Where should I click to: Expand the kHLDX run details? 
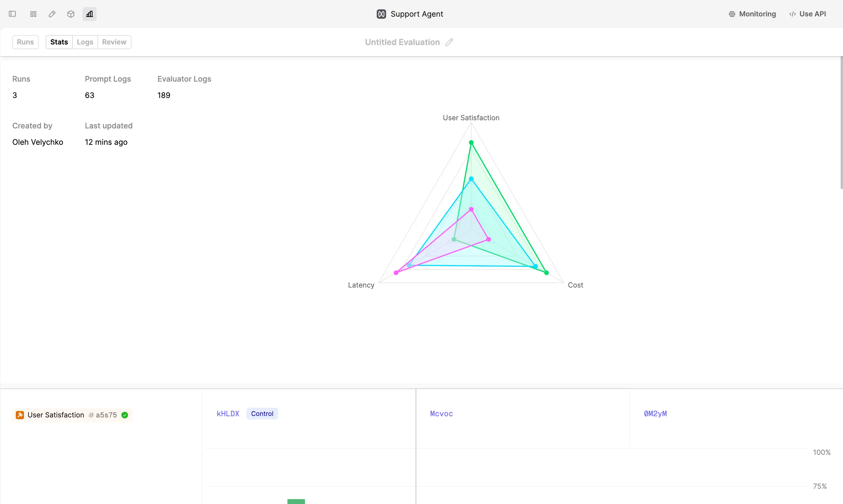click(228, 413)
